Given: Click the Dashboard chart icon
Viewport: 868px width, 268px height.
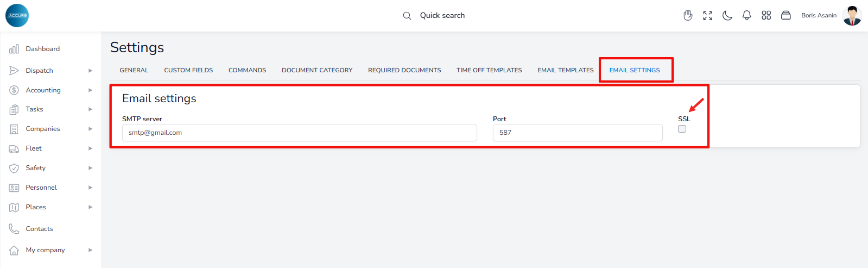Looking at the screenshot, I should pyautogui.click(x=14, y=49).
